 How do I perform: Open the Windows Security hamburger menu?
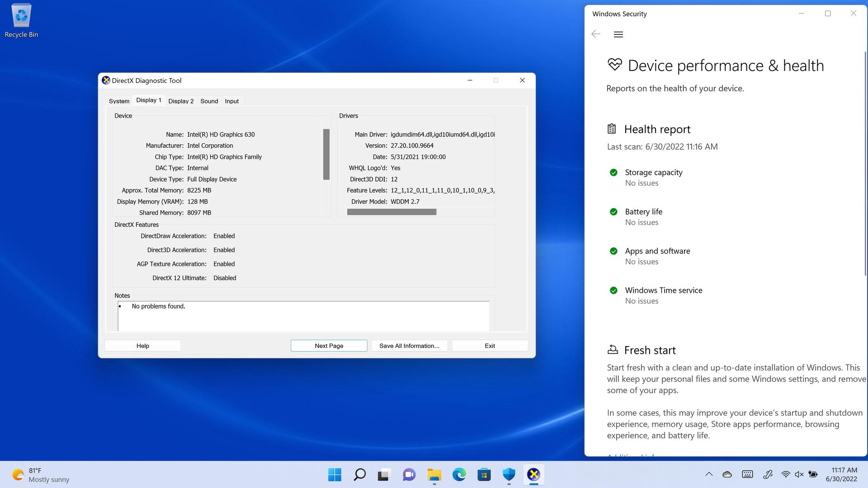[618, 34]
